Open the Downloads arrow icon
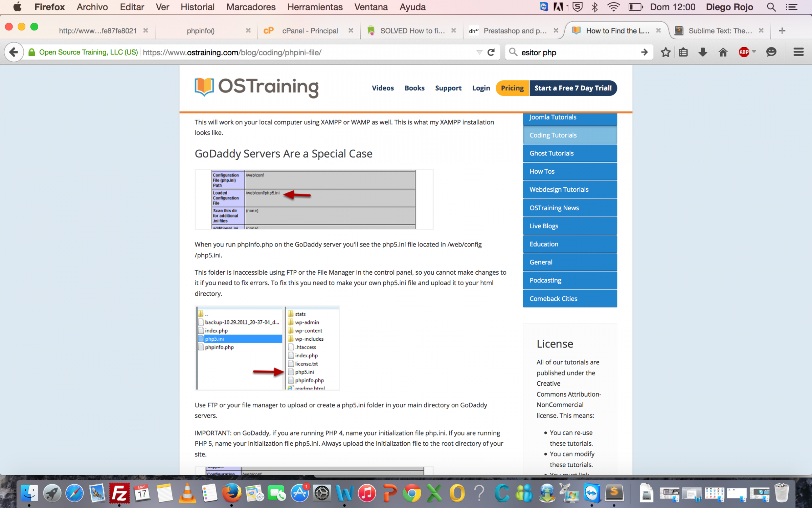The height and width of the screenshot is (508, 812). coord(703,52)
